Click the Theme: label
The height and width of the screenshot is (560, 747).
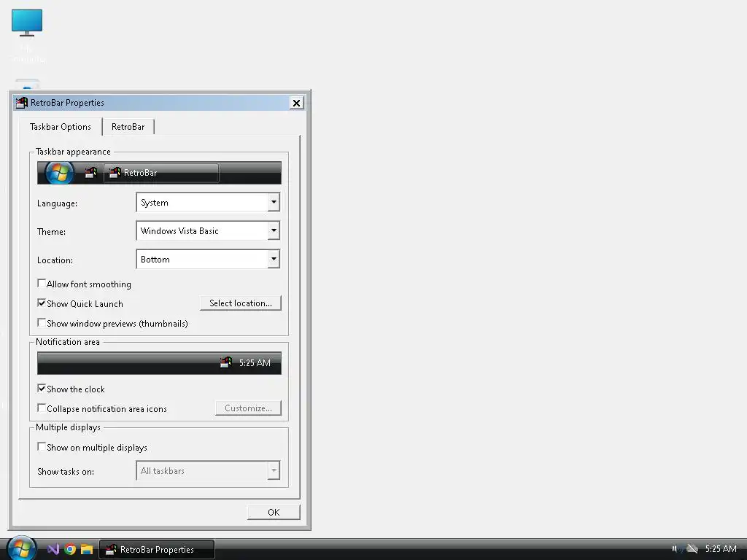pyautogui.click(x=52, y=232)
